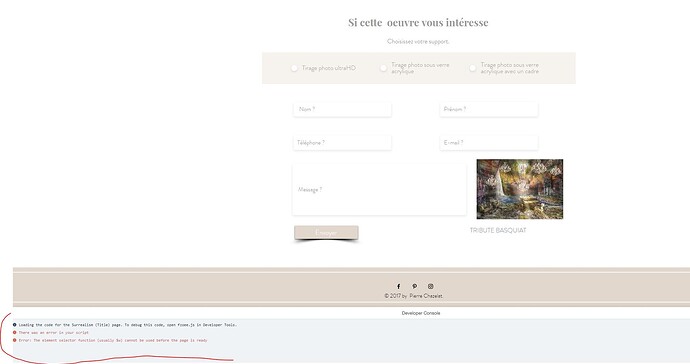Click into the 'E-mail ?' field
The height and width of the screenshot is (364, 690).
(x=489, y=143)
